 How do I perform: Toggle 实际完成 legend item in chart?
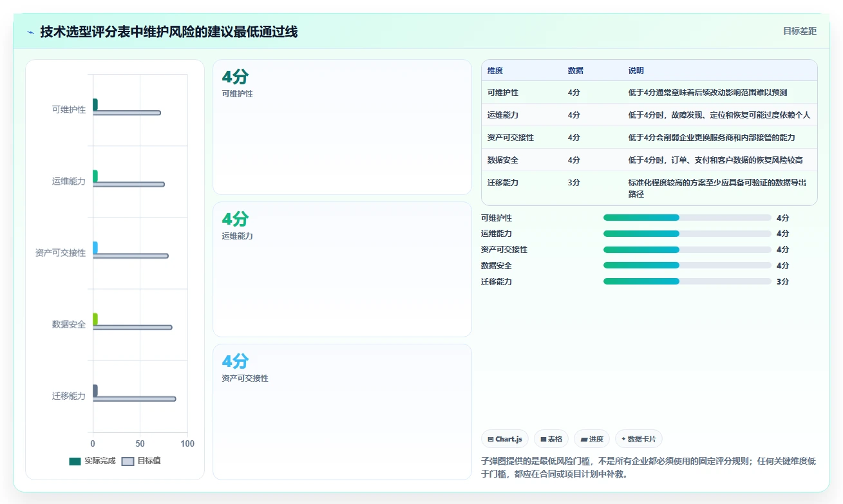click(92, 461)
